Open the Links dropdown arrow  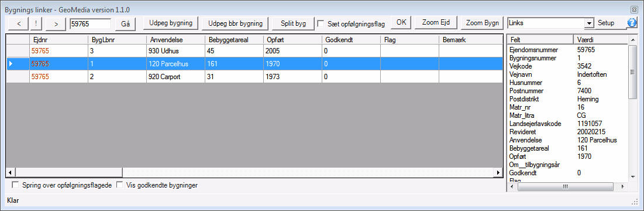pyautogui.click(x=590, y=23)
